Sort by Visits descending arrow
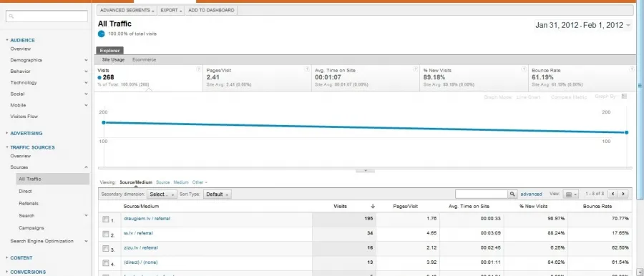 [x=373, y=206]
